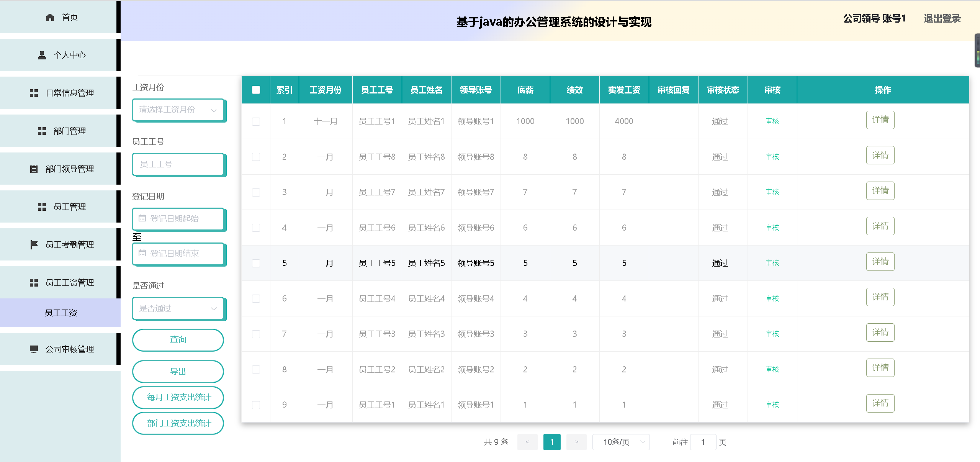Viewport: 980px width, 462px height.
Task: Click the 4000 salary cell
Action: pos(624,121)
